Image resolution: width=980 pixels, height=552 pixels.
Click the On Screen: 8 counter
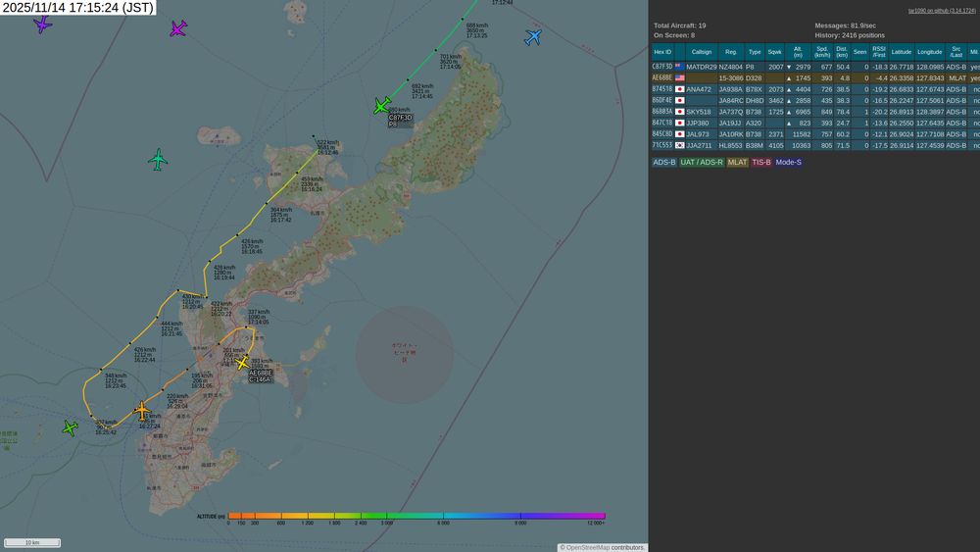point(674,35)
